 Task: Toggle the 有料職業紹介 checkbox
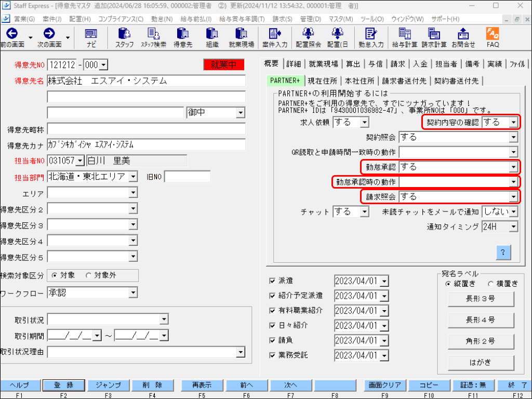tap(272, 311)
